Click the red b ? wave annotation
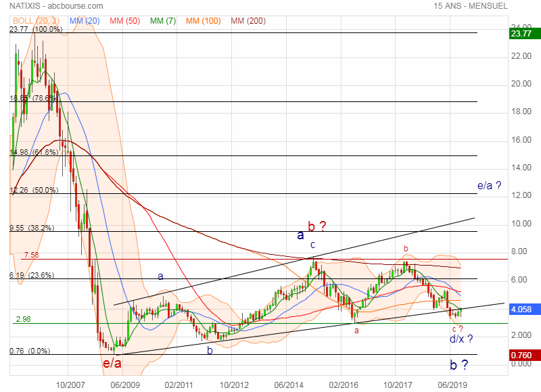 tap(316, 226)
